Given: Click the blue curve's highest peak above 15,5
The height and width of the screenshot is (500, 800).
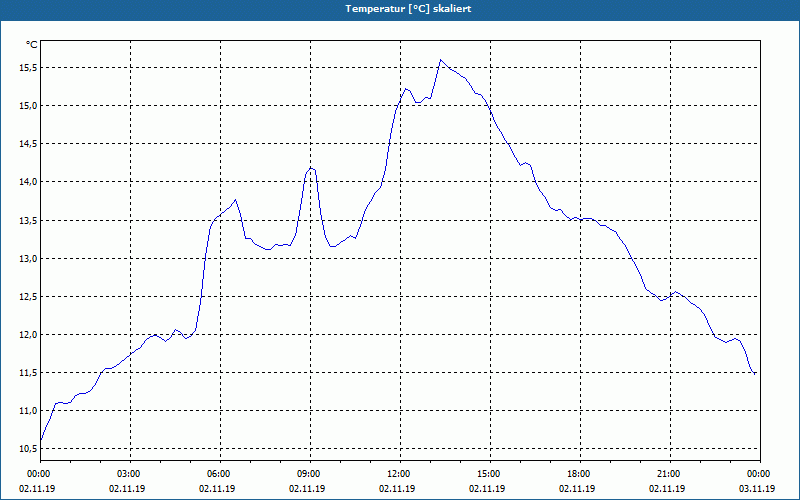Looking at the screenshot, I should [441, 60].
